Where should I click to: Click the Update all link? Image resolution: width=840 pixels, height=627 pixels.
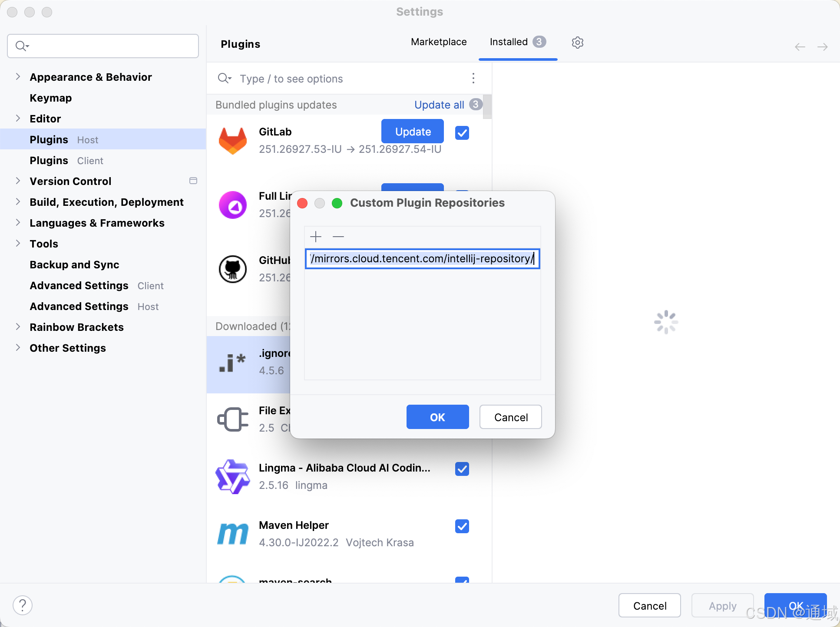[x=439, y=105]
